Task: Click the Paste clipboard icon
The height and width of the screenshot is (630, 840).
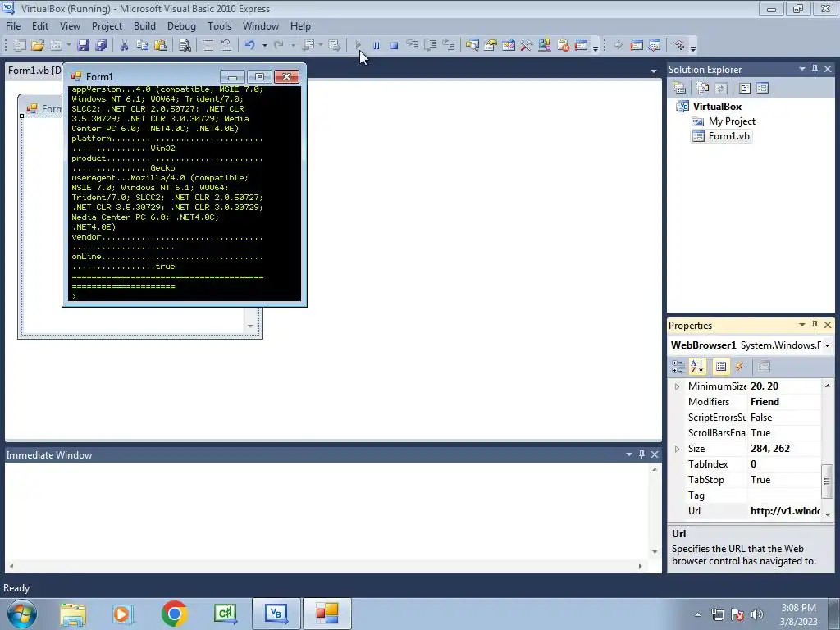Action: [160, 46]
